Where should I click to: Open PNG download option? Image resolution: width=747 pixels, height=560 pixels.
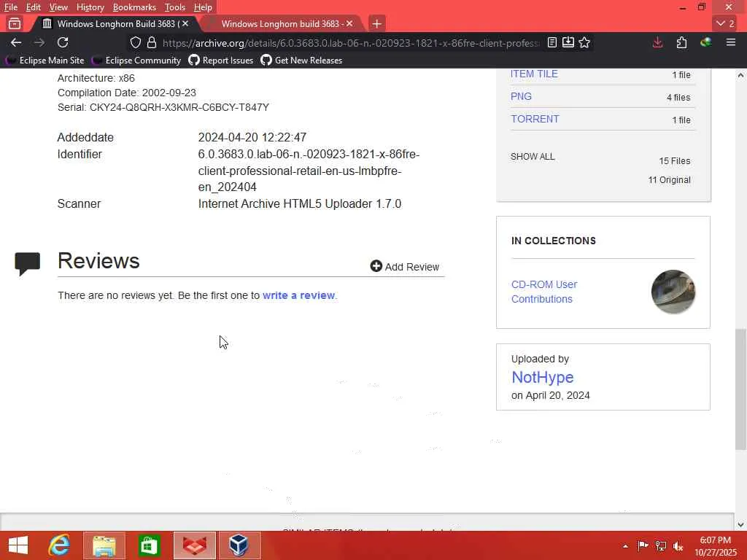[x=521, y=96]
